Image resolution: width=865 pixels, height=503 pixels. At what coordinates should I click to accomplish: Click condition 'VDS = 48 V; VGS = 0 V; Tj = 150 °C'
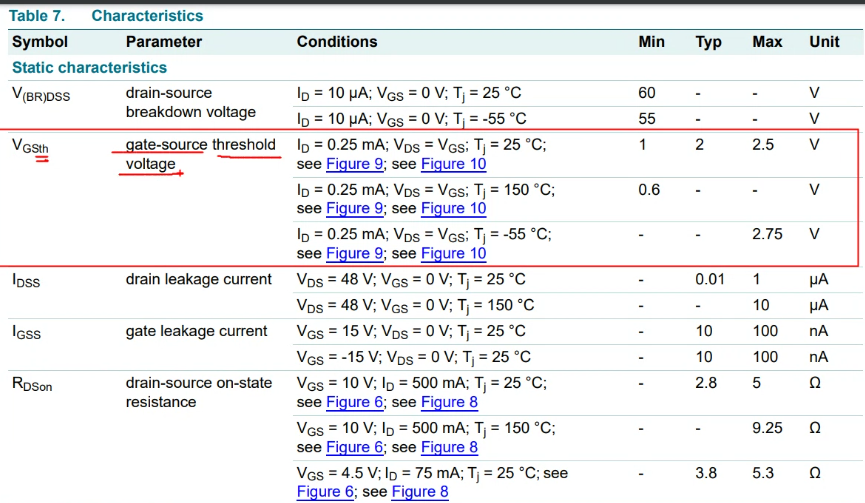[415, 306]
